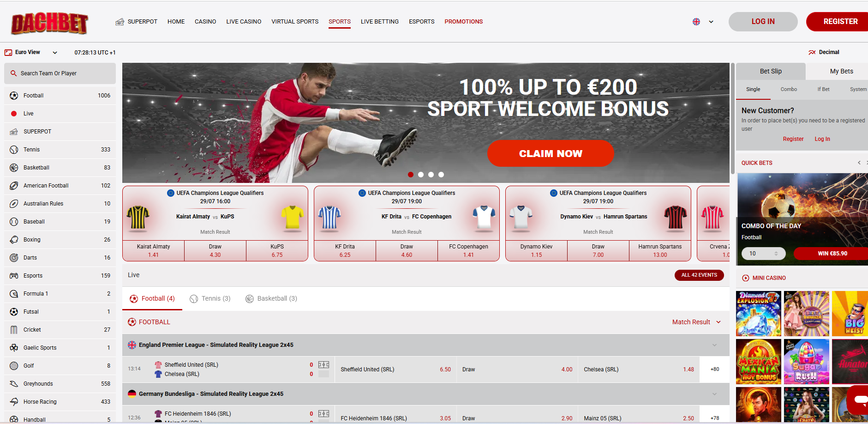The image size is (868, 424).
Task: Select the second banner carousel dot
Action: pos(421,175)
